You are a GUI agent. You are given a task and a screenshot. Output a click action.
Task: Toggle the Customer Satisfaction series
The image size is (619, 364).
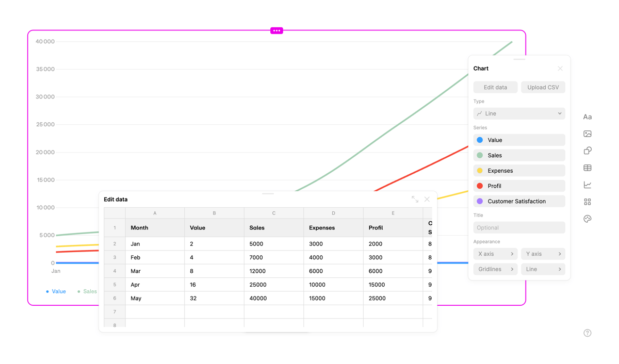pyautogui.click(x=519, y=201)
